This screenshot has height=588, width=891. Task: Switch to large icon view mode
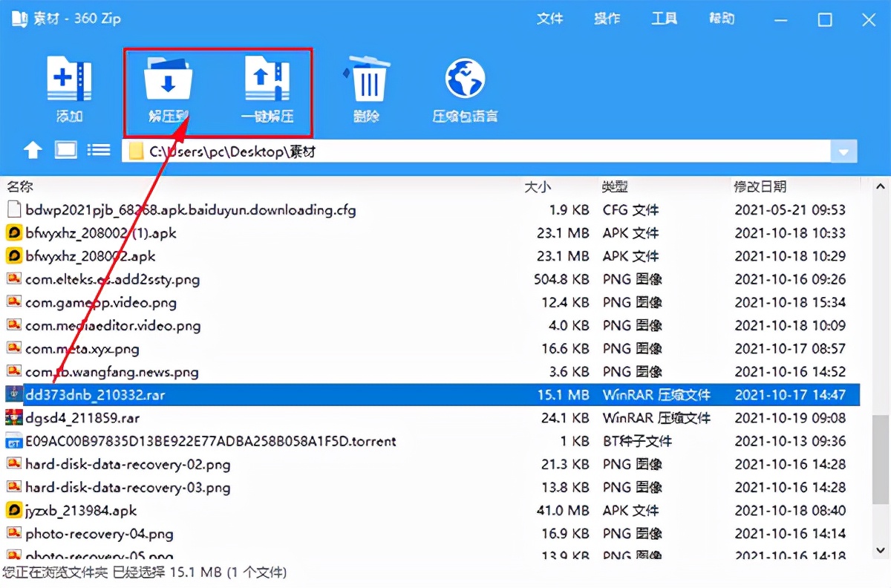66,149
